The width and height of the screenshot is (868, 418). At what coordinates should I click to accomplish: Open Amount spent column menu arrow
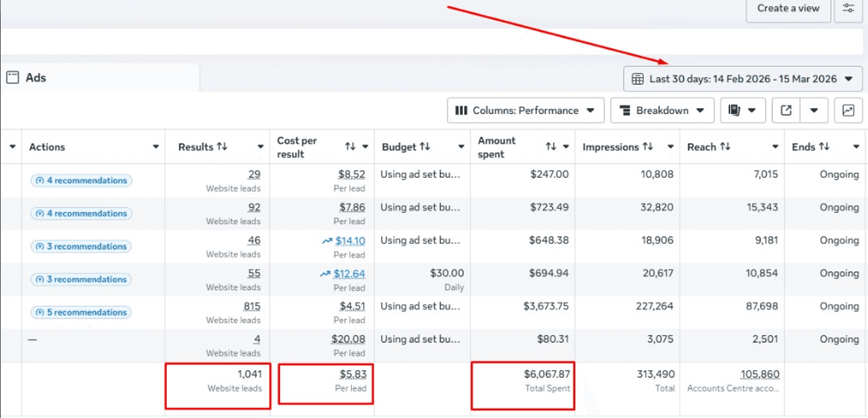click(x=567, y=147)
